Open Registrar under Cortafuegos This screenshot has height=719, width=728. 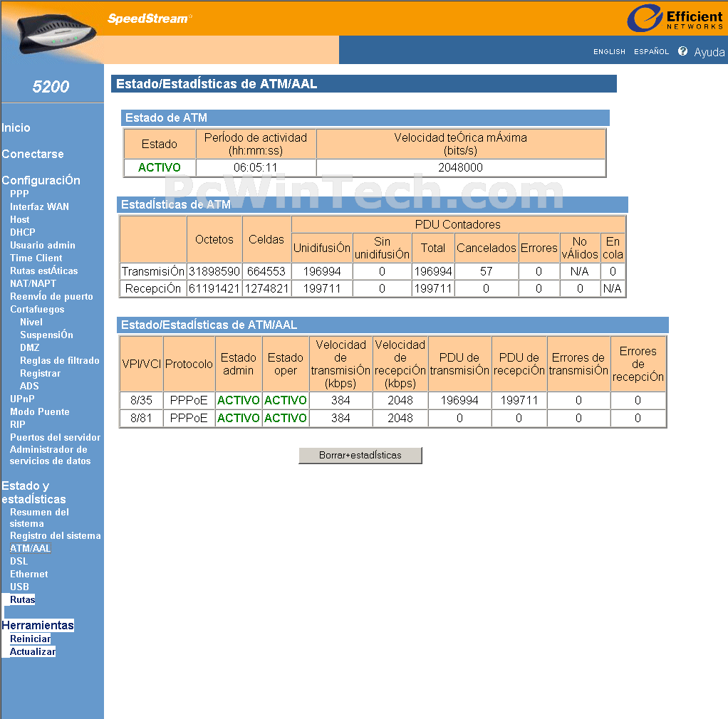(x=40, y=374)
